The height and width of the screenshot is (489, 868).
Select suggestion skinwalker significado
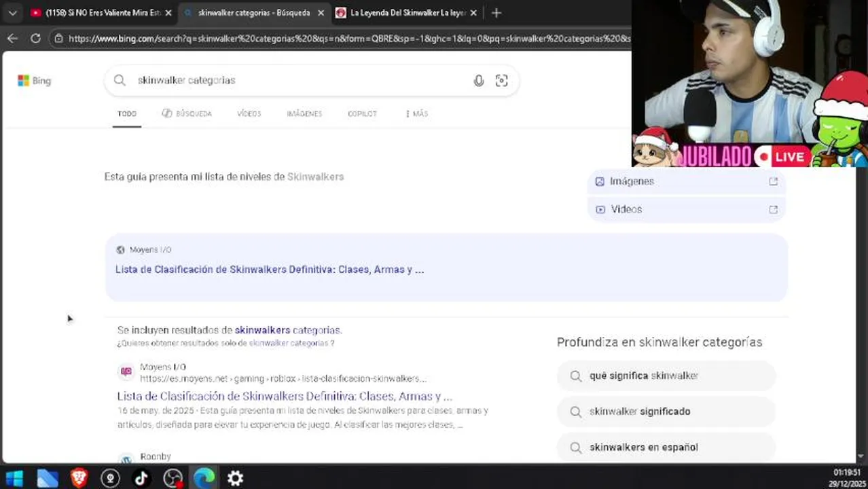pos(666,412)
